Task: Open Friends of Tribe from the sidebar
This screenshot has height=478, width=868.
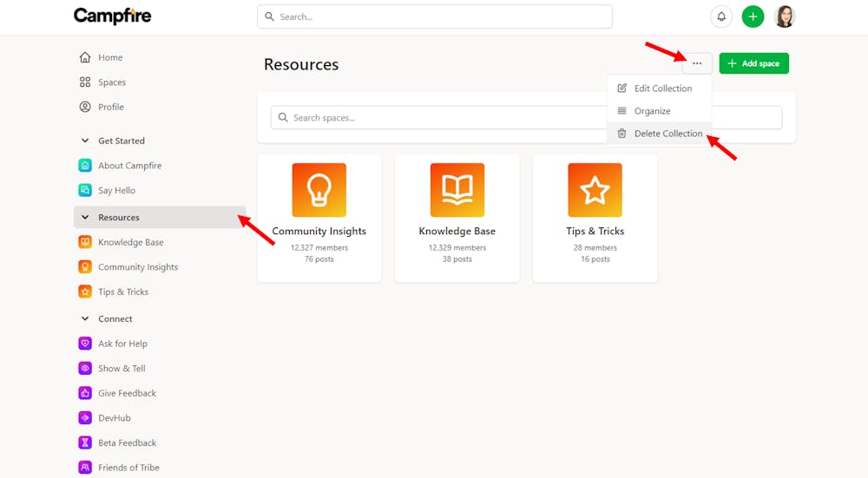Action: [x=128, y=468]
